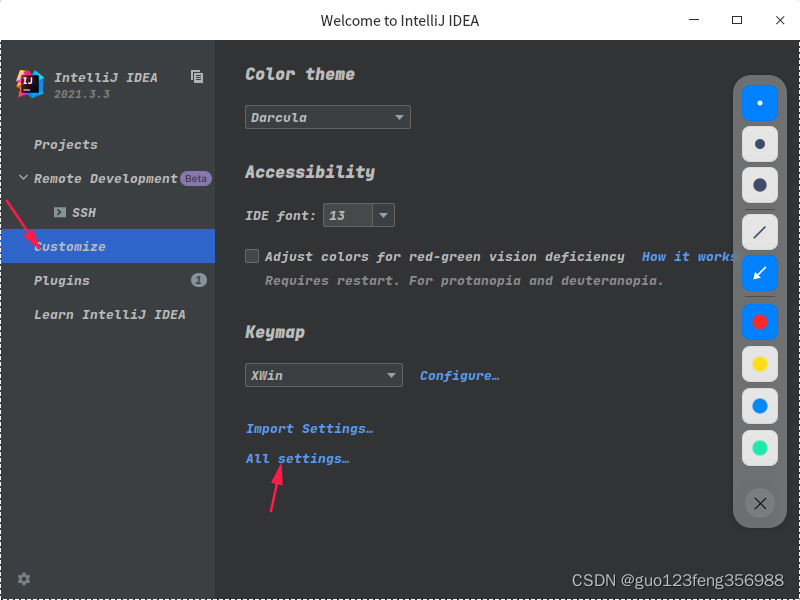Select the Customize tab

108,246
